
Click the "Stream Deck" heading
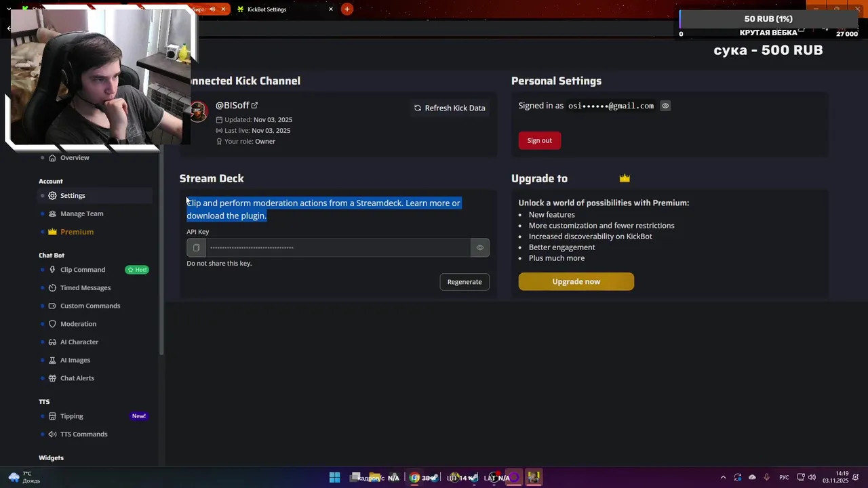click(x=212, y=178)
